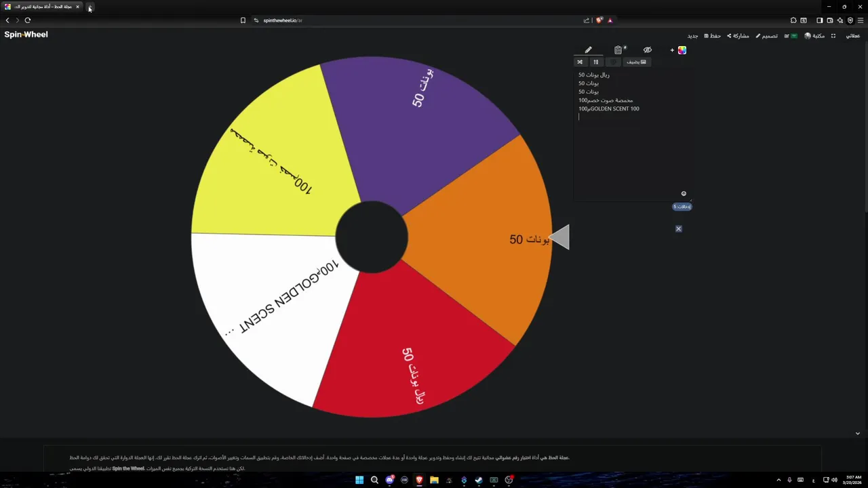Viewport: 868px width, 488px height.
Task: Click the orange wheel slice
Action: tap(478, 239)
